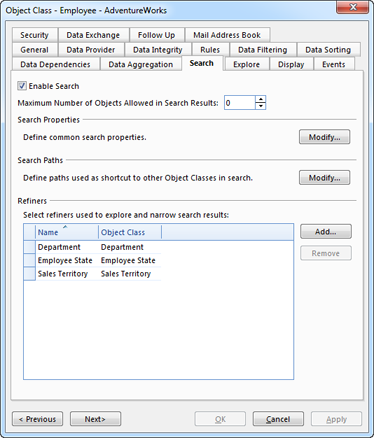Go back with the Previous button

pos(37,419)
